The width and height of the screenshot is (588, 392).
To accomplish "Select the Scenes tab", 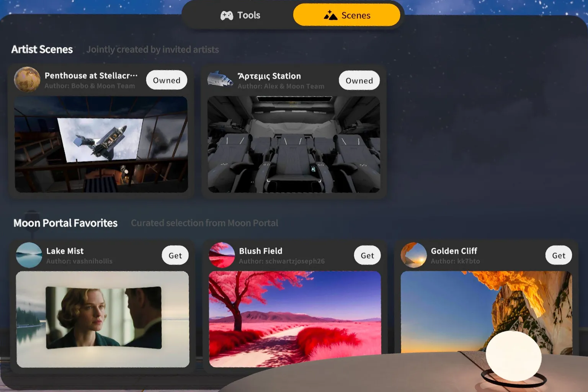I will click(x=346, y=15).
